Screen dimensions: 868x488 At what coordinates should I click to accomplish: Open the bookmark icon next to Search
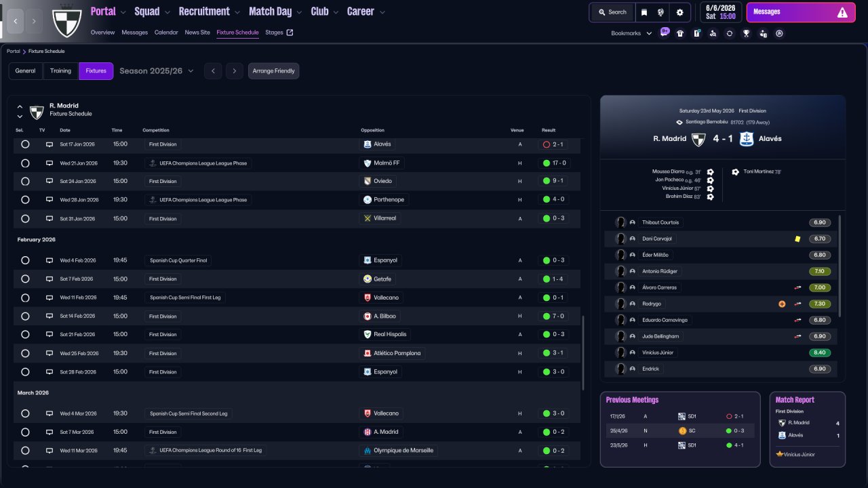(x=644, y=12)
